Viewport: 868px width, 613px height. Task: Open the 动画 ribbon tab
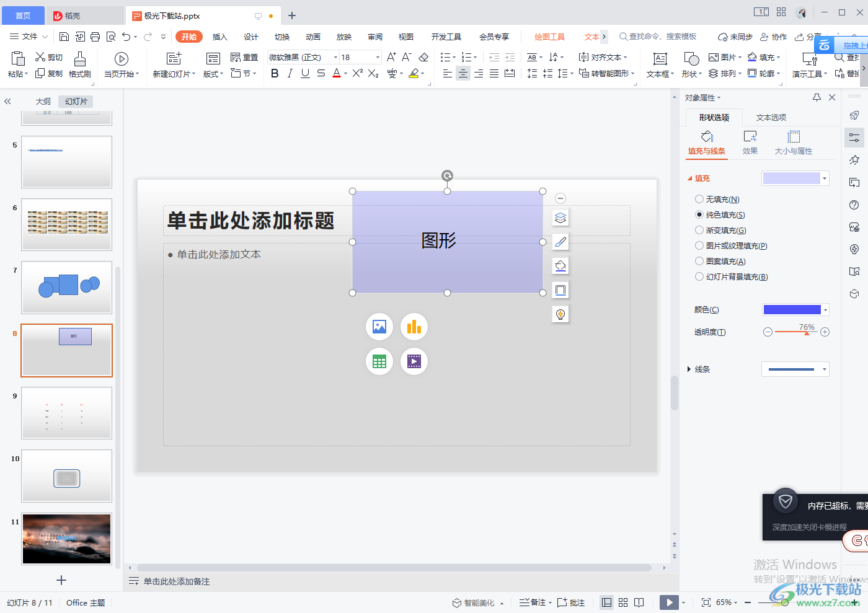point(312,37)
